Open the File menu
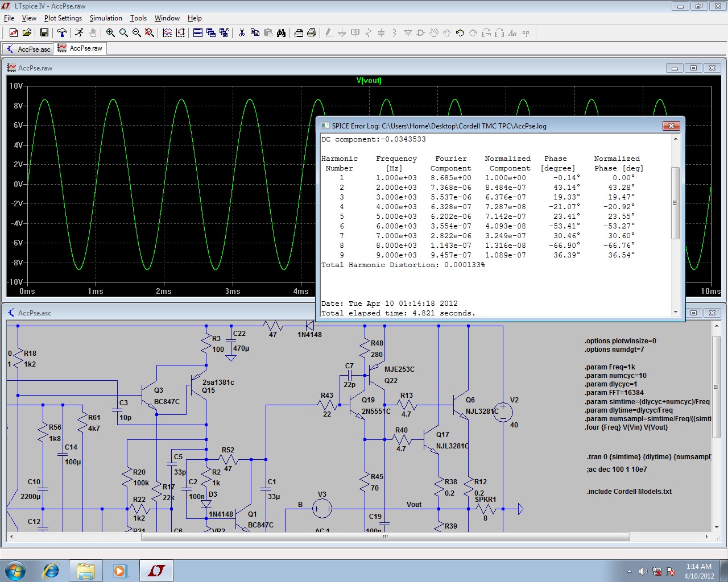Screen dimensions: 728x582 9,18
